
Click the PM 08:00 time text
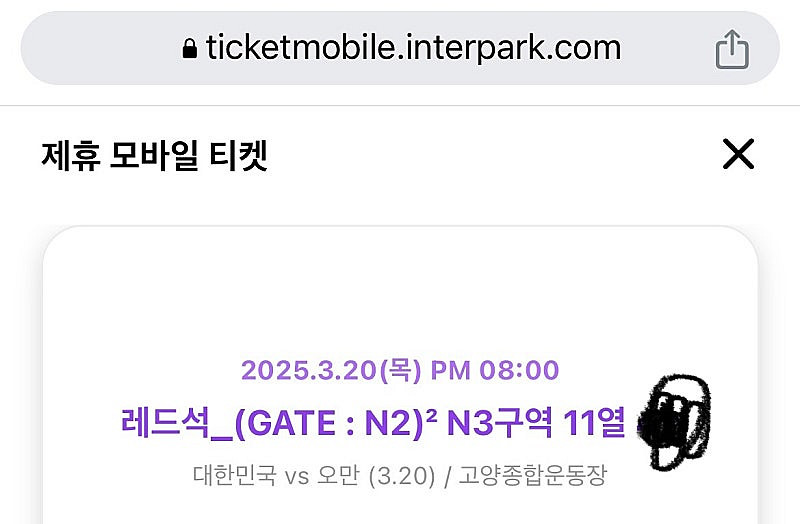click(x=494, y=370)
